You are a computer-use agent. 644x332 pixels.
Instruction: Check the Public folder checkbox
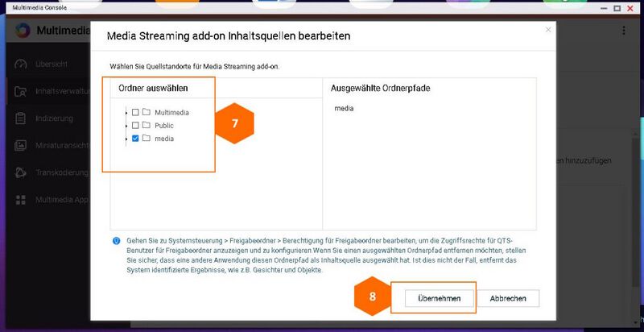click(x=135, y=126)
